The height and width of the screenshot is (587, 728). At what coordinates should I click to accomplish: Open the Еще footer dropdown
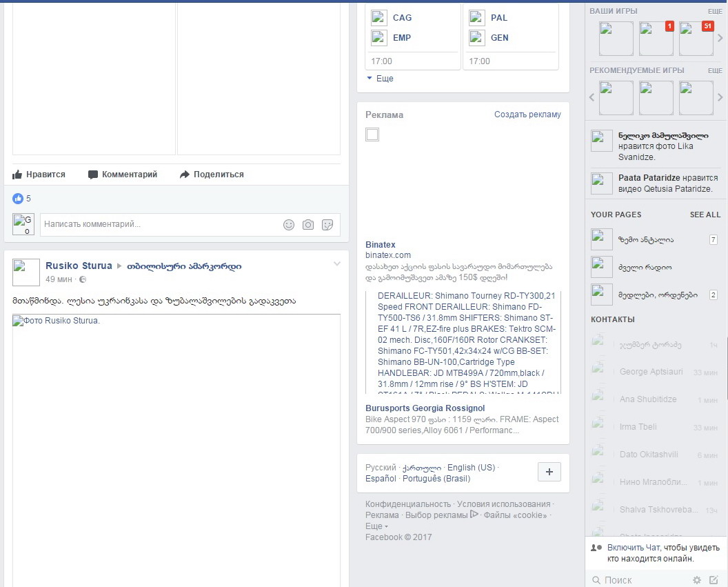pyautogui.click(x=376, y=526)
